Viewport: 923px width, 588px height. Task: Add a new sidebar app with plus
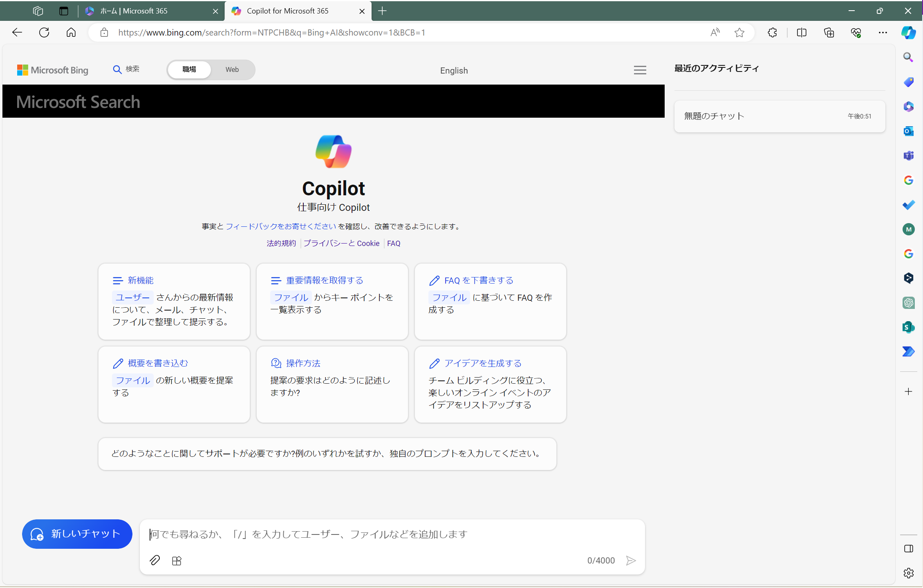coord(908,391)
